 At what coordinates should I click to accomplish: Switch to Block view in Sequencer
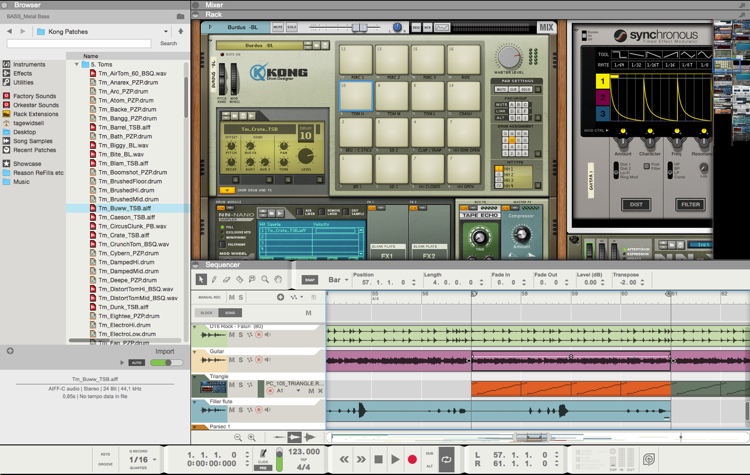(207, 312)
